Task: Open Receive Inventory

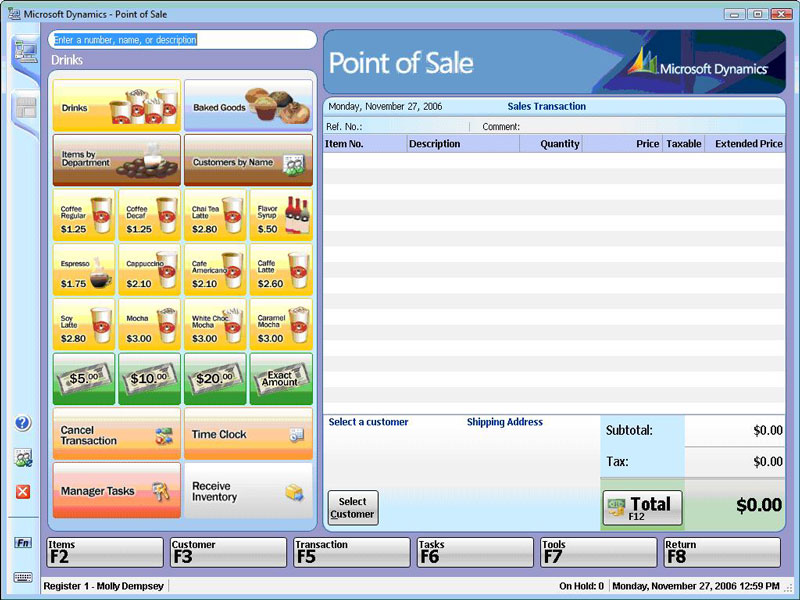Action: point(248,490)
